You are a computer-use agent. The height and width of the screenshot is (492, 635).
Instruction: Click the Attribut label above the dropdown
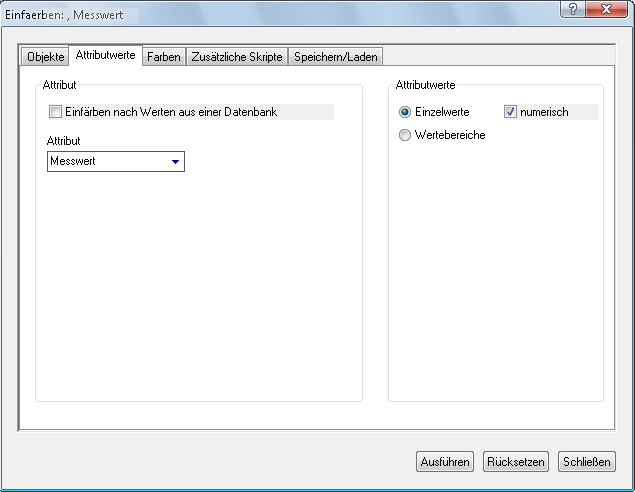click(63, 141)
